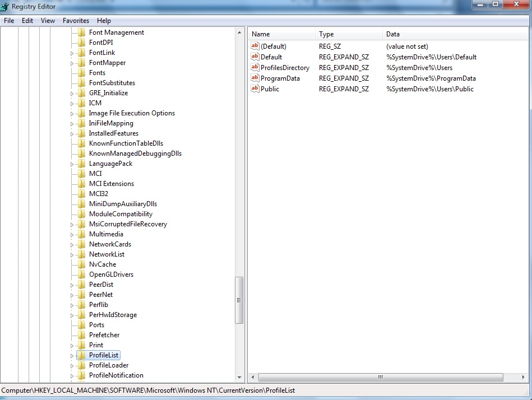The width and height of the screenshot is (532, 400).
Task: Click the ModuleCompatibility folder icon
Action: click(x=81, y=214)
